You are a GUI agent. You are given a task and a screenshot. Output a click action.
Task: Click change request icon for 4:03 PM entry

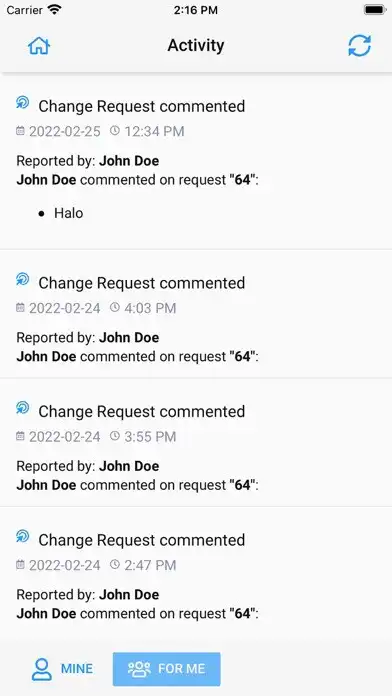23,279
